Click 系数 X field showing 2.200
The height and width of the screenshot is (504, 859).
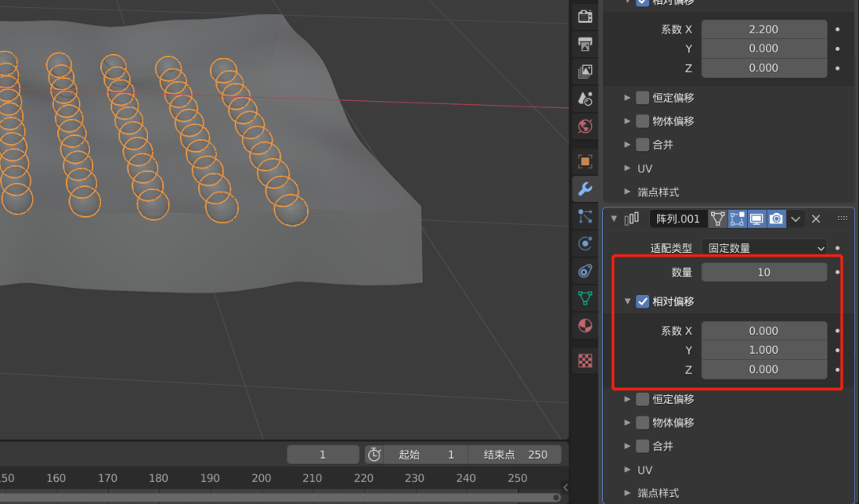[764, 29]
